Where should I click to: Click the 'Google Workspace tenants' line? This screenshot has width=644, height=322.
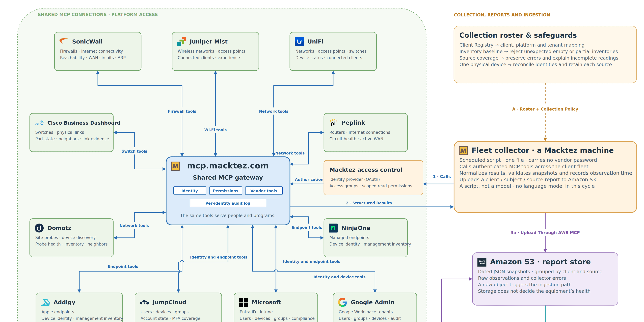(x=365, y=312)
